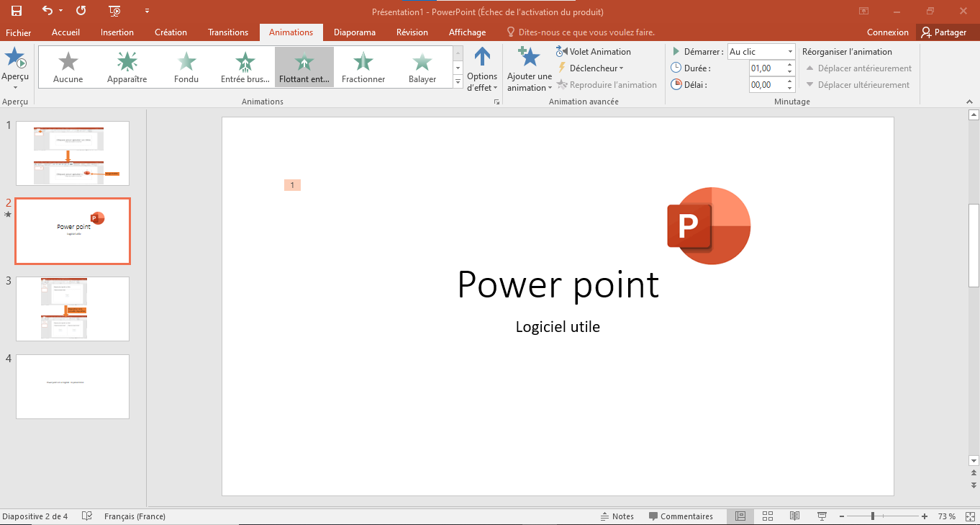
Task: Toggle the Notes pane in the status bar
Action: [617, 516]
